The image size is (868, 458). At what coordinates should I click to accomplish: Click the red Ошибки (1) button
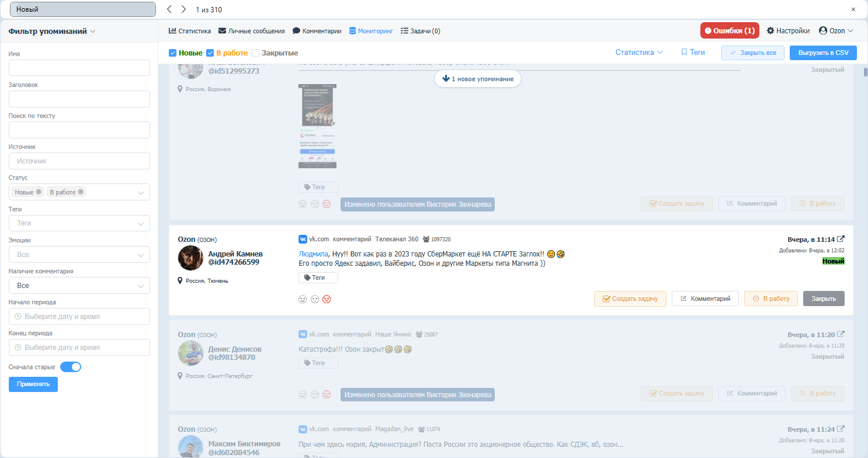tap(730, 30)
